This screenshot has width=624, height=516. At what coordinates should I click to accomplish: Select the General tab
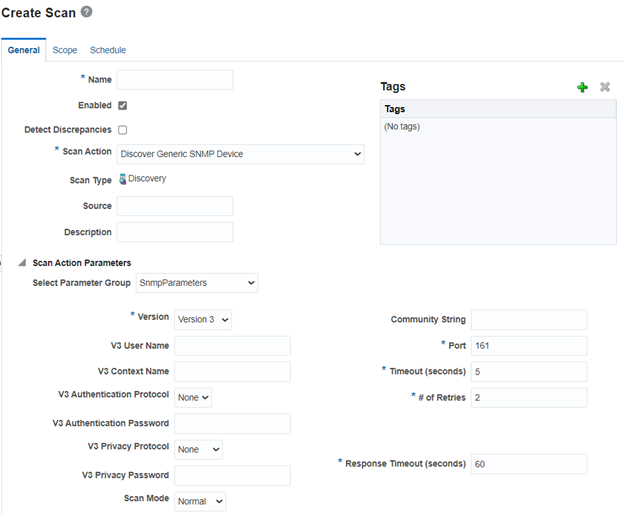pos(24,50)
